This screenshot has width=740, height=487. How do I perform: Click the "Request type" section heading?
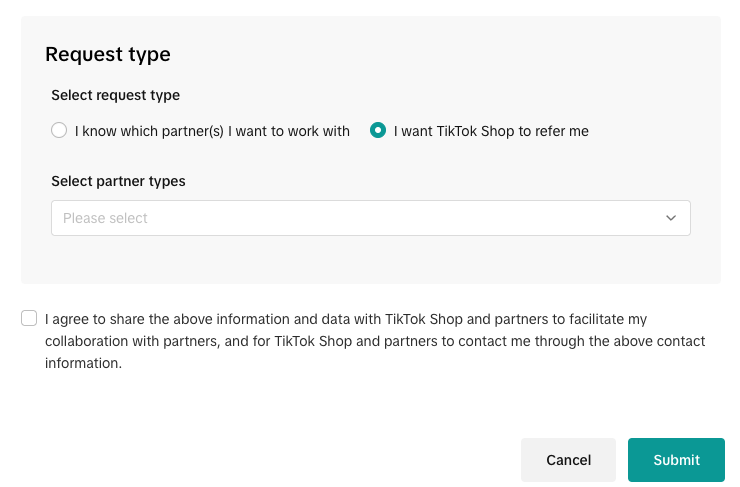(x=108, y=54)
